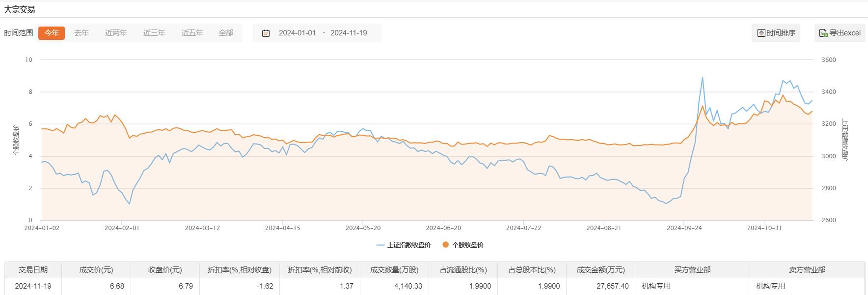
Task: Click the 交易日期 column header
Action: pos(33,270)
